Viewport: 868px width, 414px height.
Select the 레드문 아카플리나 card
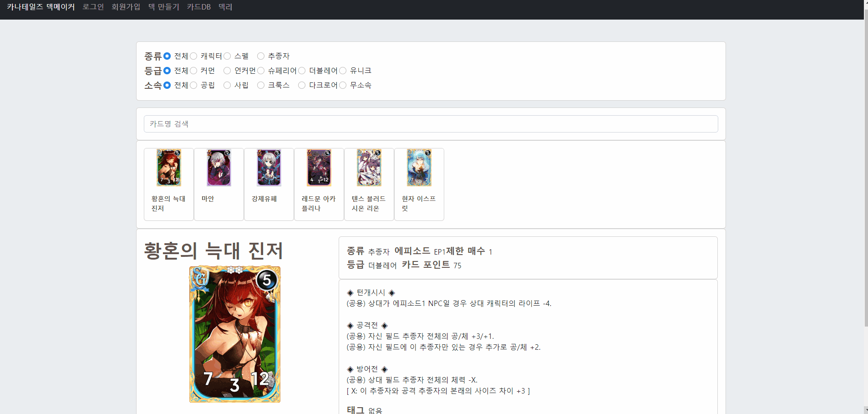[x=319, y=168]
